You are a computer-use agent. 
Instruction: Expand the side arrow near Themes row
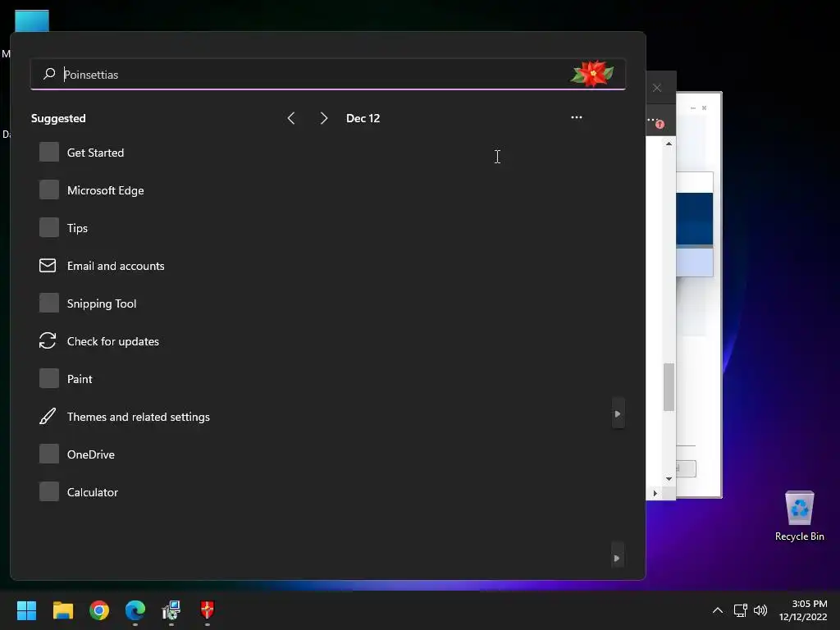tap(618, 413)
